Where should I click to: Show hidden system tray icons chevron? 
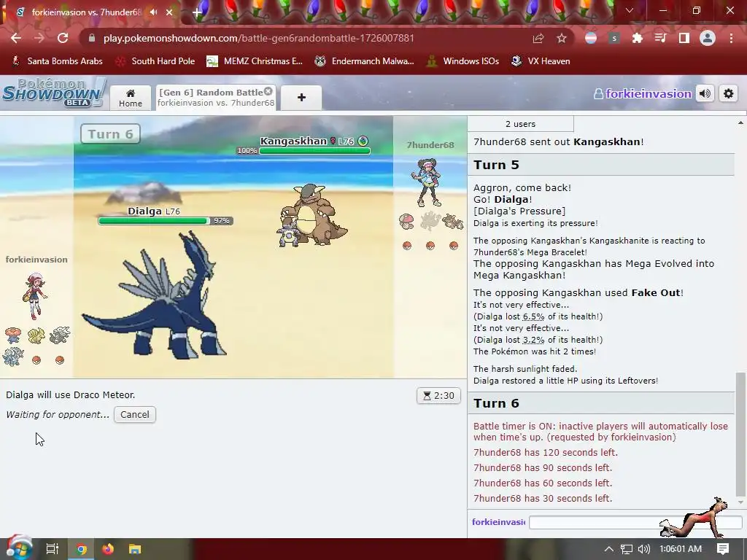(x=609, y=549)
